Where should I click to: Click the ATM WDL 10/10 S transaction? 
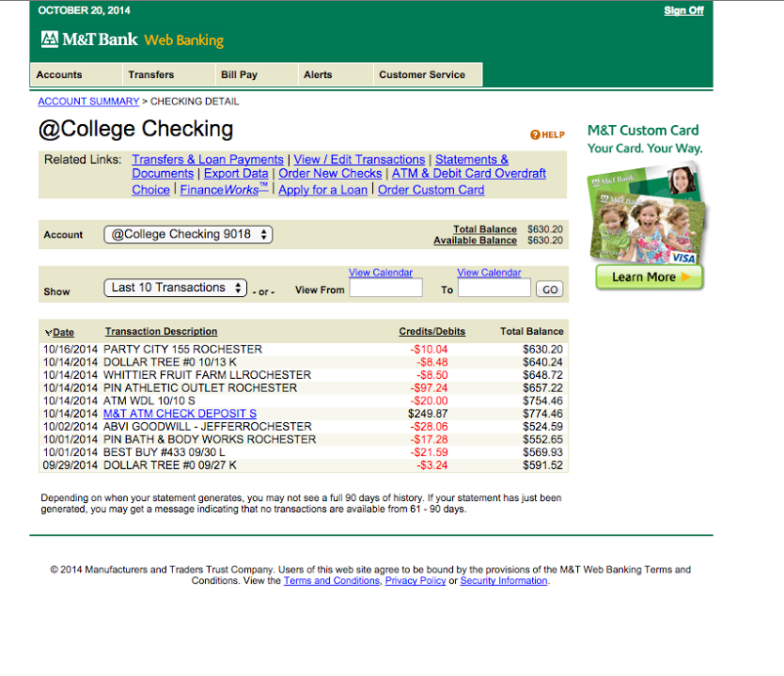point(149,401)
